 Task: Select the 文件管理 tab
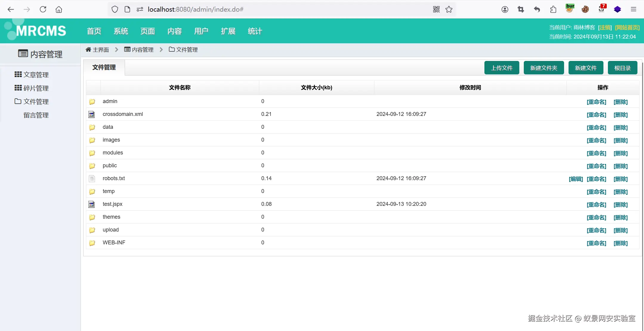click(104, 68)
